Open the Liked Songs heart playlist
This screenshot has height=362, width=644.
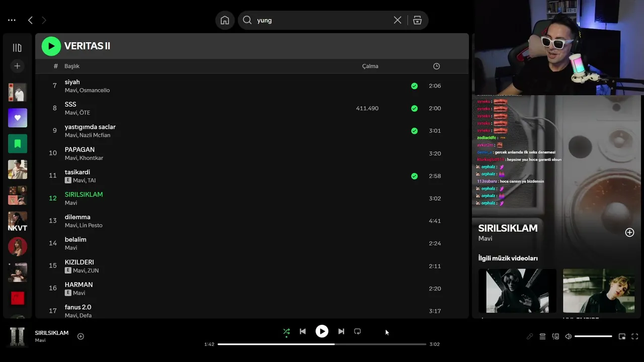click(18, 118)
